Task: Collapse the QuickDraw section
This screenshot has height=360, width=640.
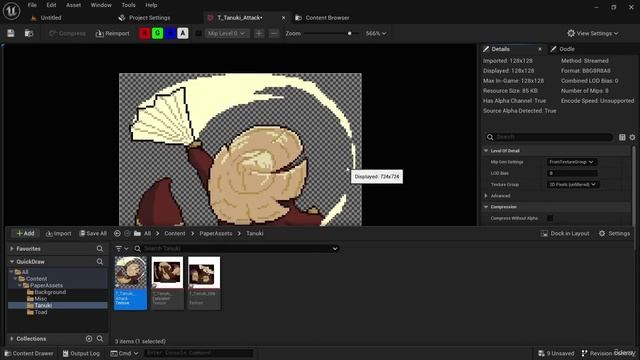Action: [12, 262]
